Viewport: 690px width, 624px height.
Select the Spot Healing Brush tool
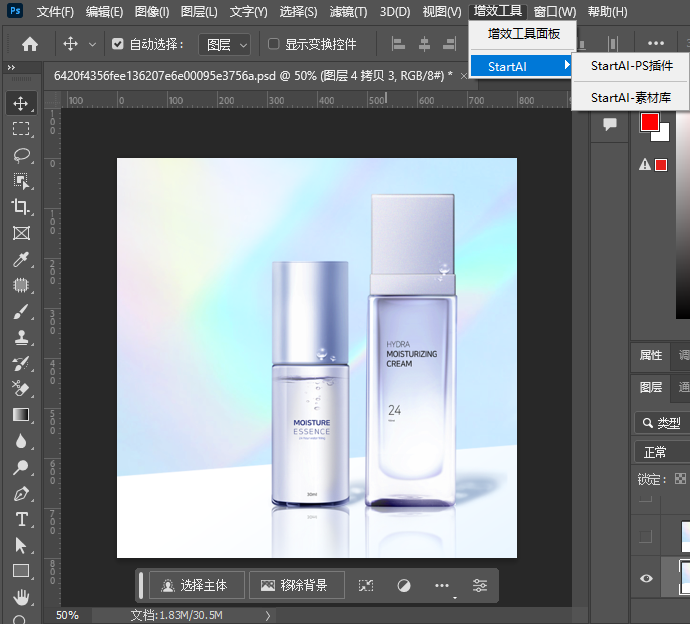coord(21,285)
